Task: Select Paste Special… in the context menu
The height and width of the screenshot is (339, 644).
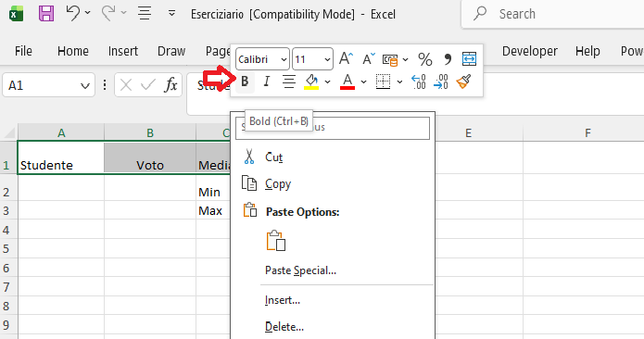Action: [x=300, y=270]
